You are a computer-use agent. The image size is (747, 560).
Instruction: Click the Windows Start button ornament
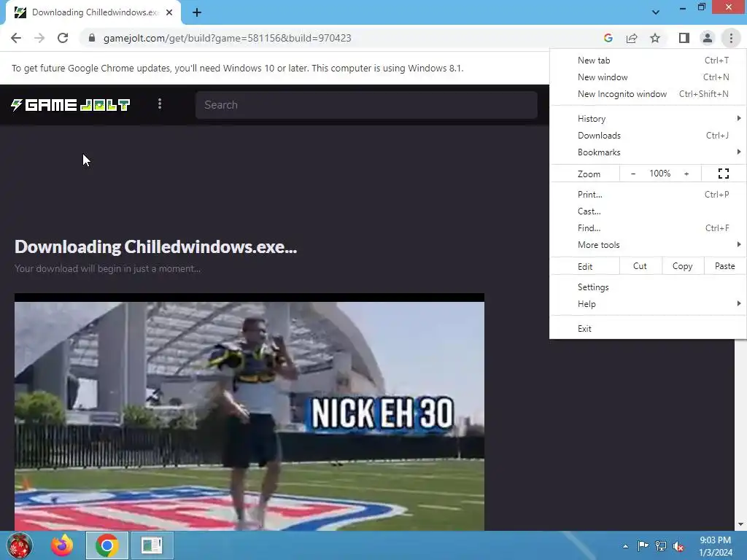coord(19,545)
